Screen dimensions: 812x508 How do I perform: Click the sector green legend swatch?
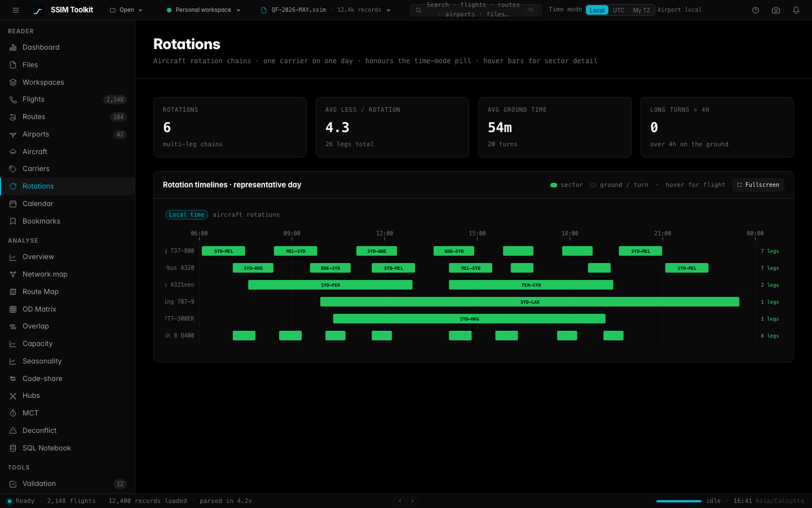click(554, 185)
